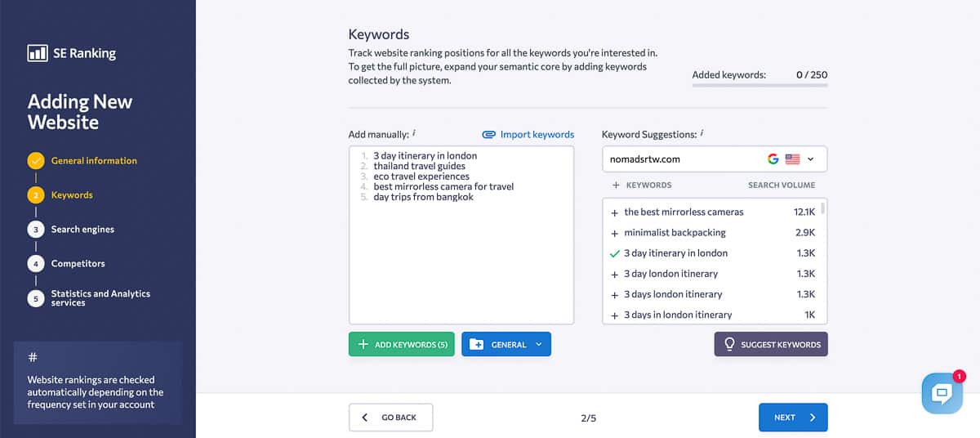Sort suggestions by Search Volume header
The width and height of the screenshot is (980, 438).
tap(781, 185)
